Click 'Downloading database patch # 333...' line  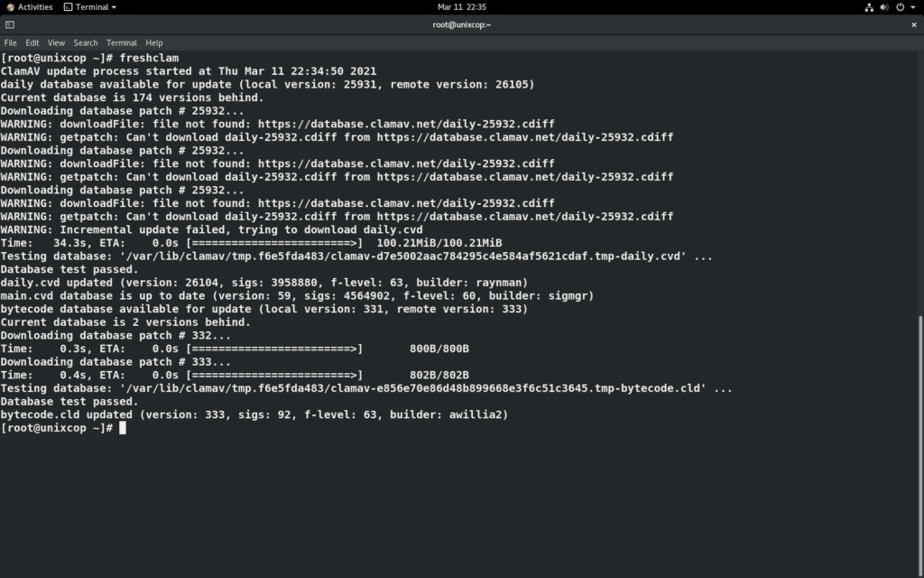coord(115,361)
